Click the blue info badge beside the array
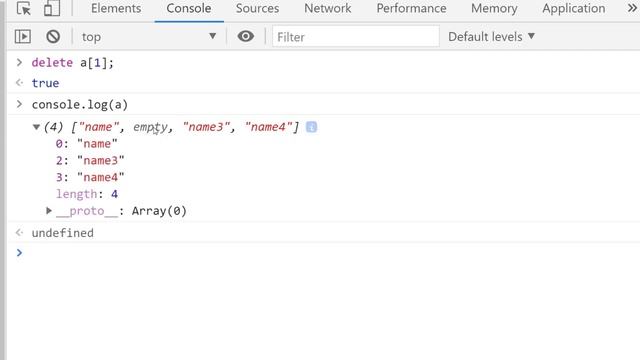 point(311,127)
